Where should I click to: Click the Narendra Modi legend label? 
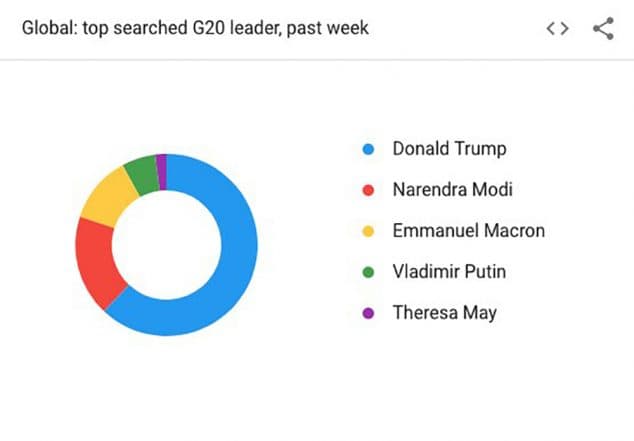click(452, 190)
